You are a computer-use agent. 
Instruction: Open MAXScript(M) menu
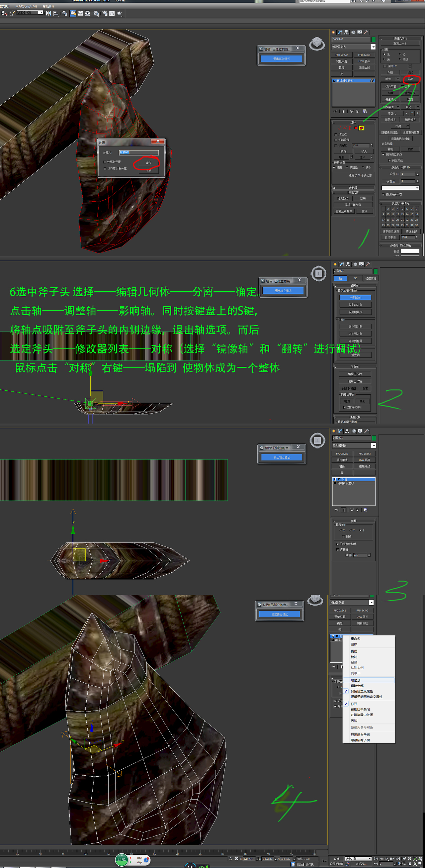(x=26, y=6)
